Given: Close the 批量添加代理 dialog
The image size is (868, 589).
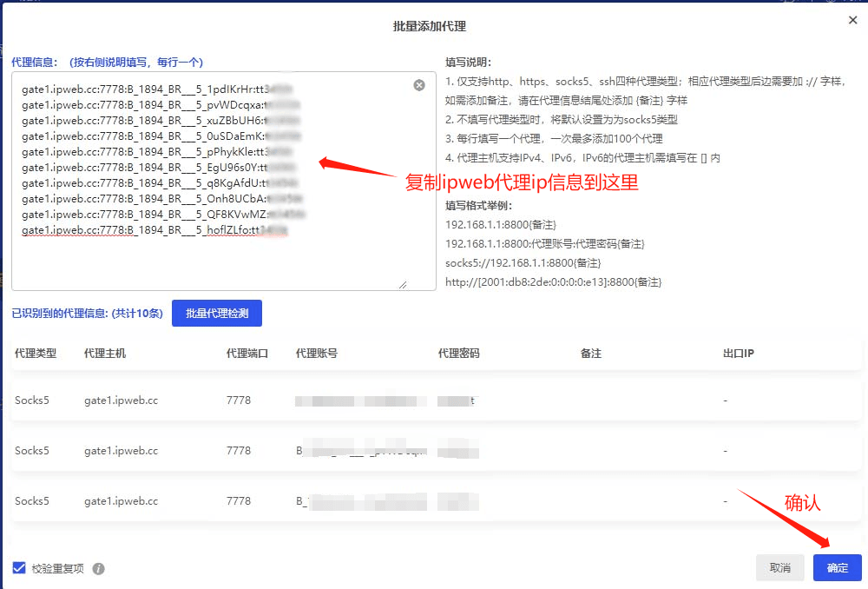Looking at the screenshot, I should pos(852,20).
